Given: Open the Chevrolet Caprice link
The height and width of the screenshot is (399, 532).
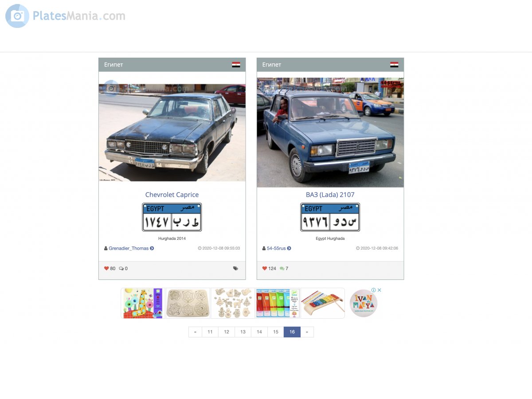Looking at the screenshot, I should pos(172,195).
